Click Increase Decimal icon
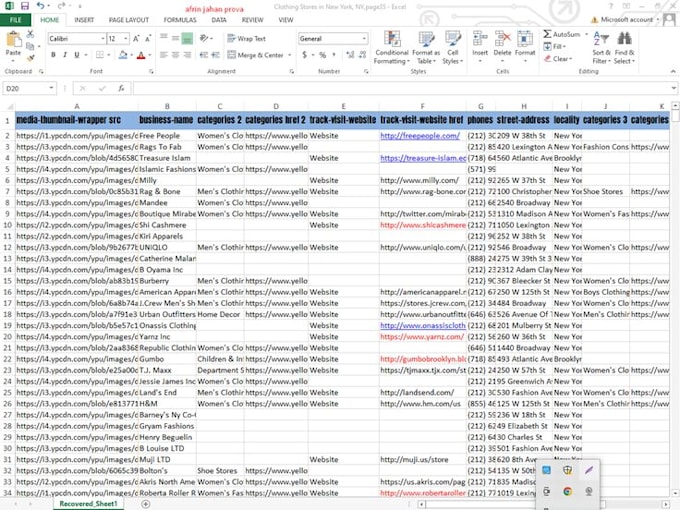Screen dimensions: 680x510 (350, 55)
